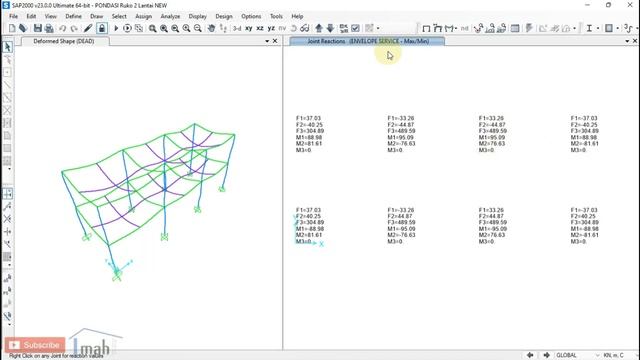Click the Refresh Window pencil icon
Viewport: 640px width, 360px height.
pos(88,28)
